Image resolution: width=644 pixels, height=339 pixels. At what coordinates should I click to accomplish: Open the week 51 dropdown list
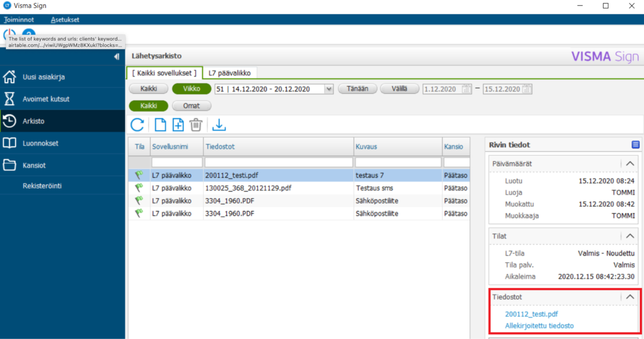pyautogui.click(x=329, y=89)
